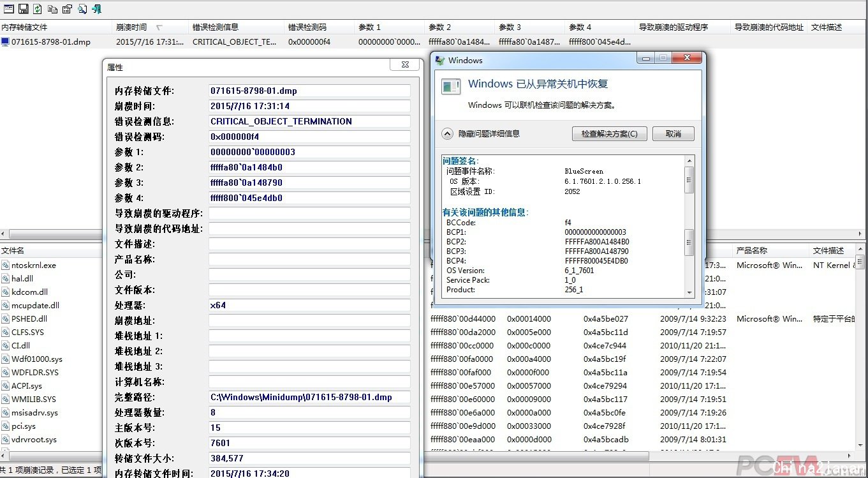Open Advanced Options toolbar icon
Image resolution: width=868 pixels, height=478 pixels.
9,9
